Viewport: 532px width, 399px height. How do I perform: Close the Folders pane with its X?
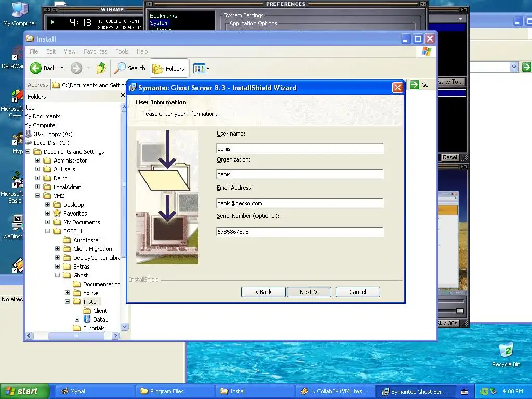[x=123, y=95]
